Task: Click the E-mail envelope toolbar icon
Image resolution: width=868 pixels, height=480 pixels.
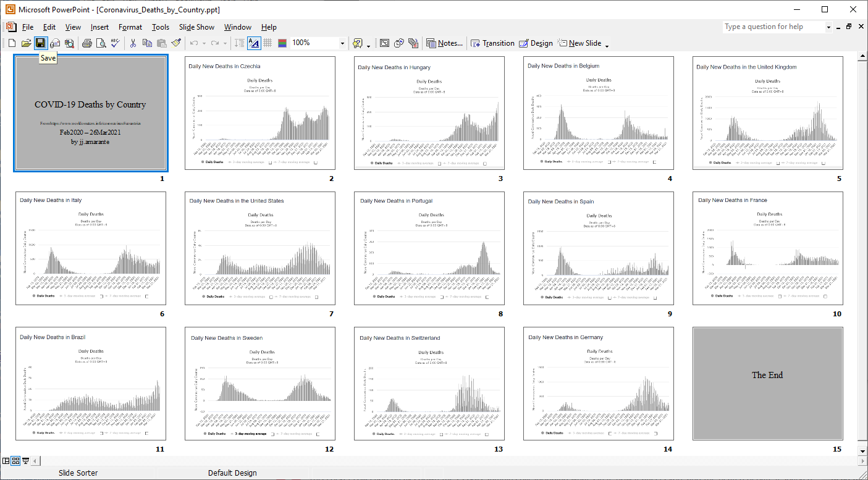Action: pyautogui.click(x=55, y=43)
